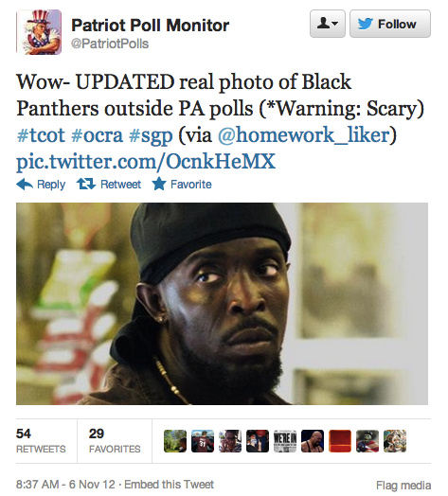
Task: Click the embedded tweet photo
Action: [222, 304]
